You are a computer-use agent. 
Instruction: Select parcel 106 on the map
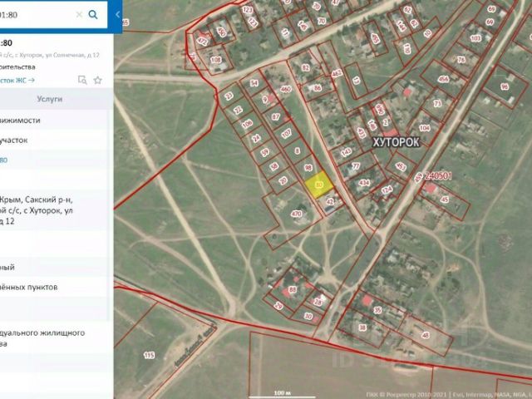[x=247, y=124]
